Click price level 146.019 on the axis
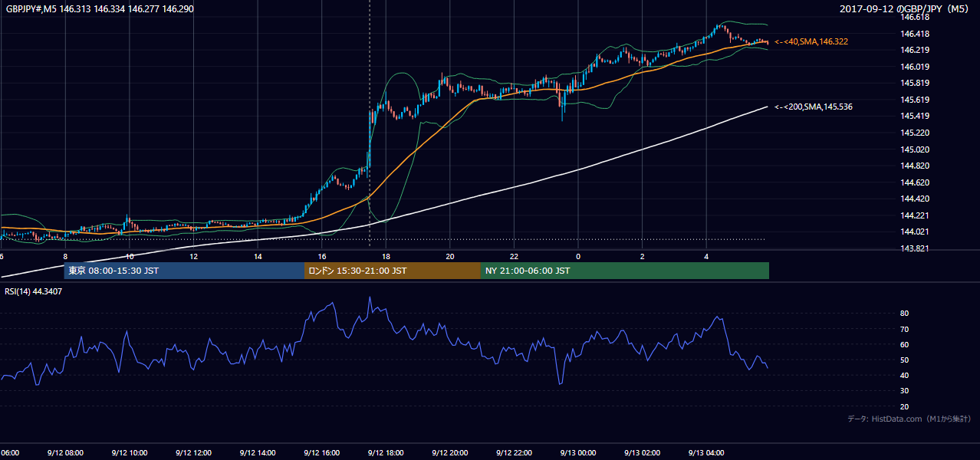 [x=916, y=67]
